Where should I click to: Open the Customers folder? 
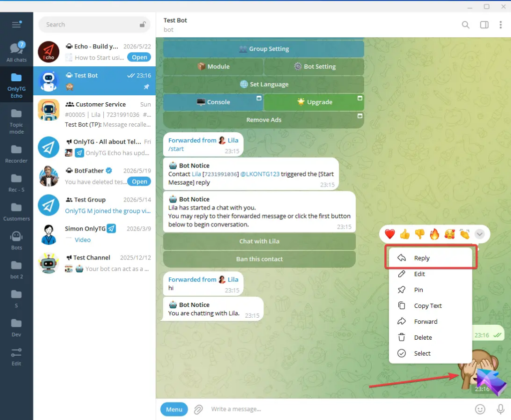(x=16, y=212)
